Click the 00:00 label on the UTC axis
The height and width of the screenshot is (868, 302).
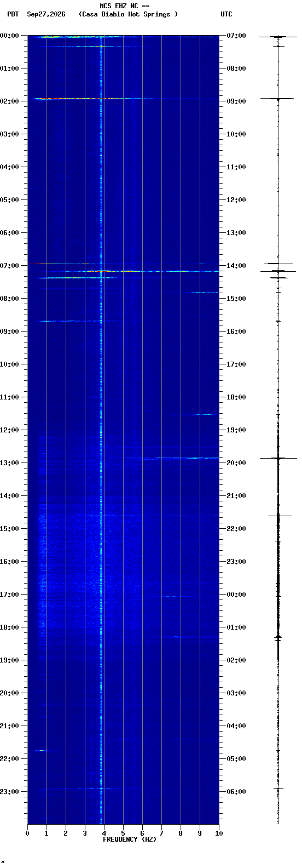click(236, 595)
